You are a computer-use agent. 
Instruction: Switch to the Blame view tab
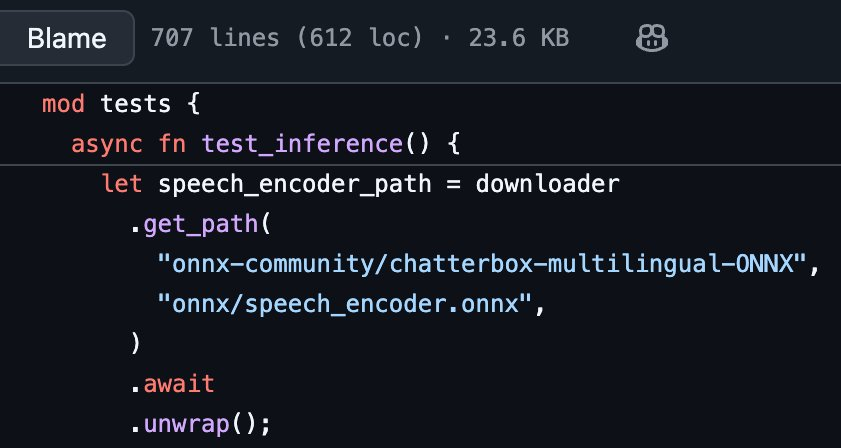[67, 39]
